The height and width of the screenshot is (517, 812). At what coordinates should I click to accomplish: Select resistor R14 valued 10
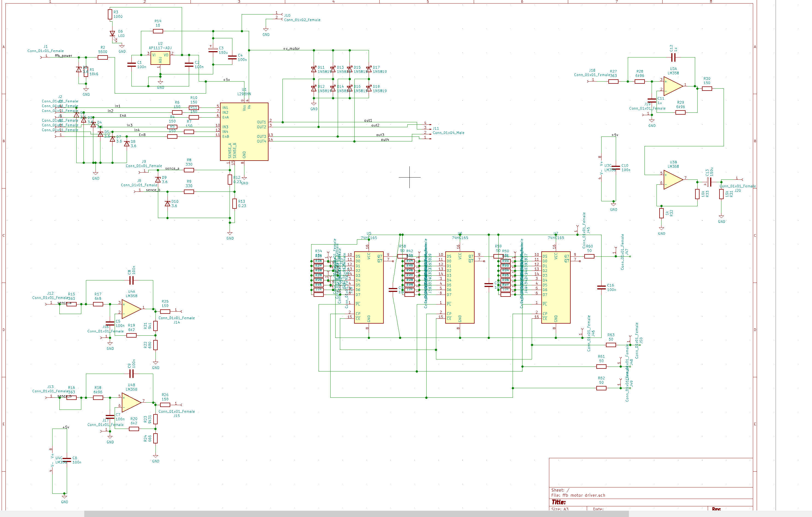click(x=158, y=31)
